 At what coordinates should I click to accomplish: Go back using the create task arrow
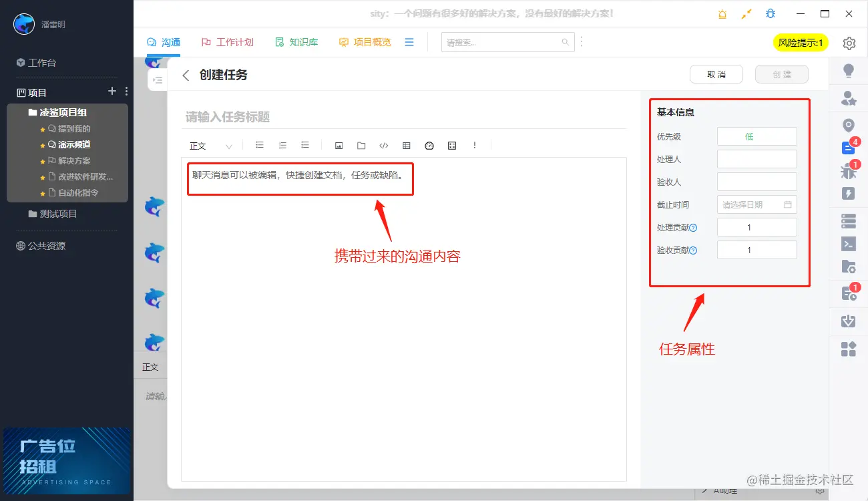(186, 75)
